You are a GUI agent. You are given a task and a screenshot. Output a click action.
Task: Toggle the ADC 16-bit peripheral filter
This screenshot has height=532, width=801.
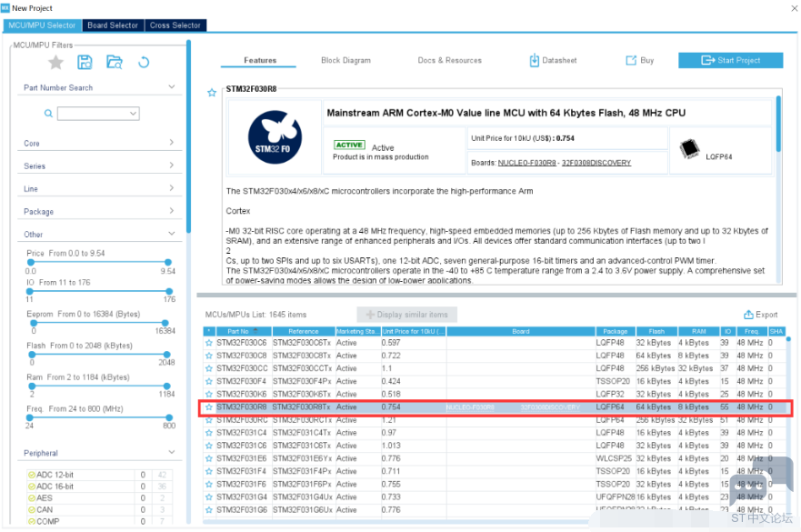pyautogui.click(x=32, y=487)
